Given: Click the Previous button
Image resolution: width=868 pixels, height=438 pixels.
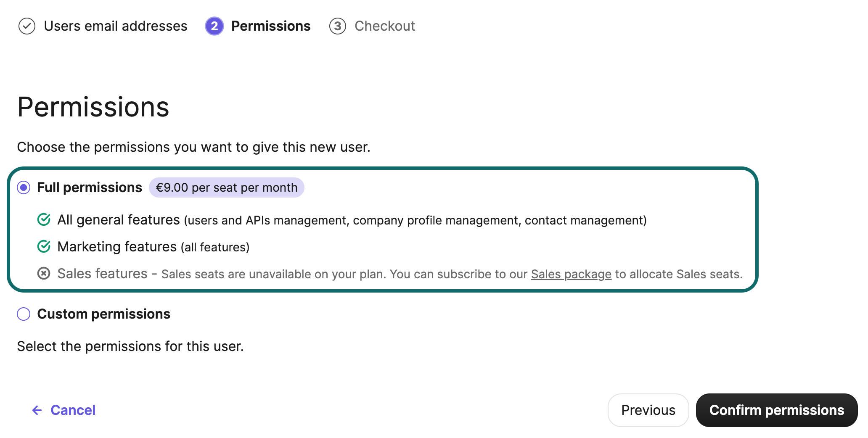Looking at the screenshot, I should tap(648, 410).
